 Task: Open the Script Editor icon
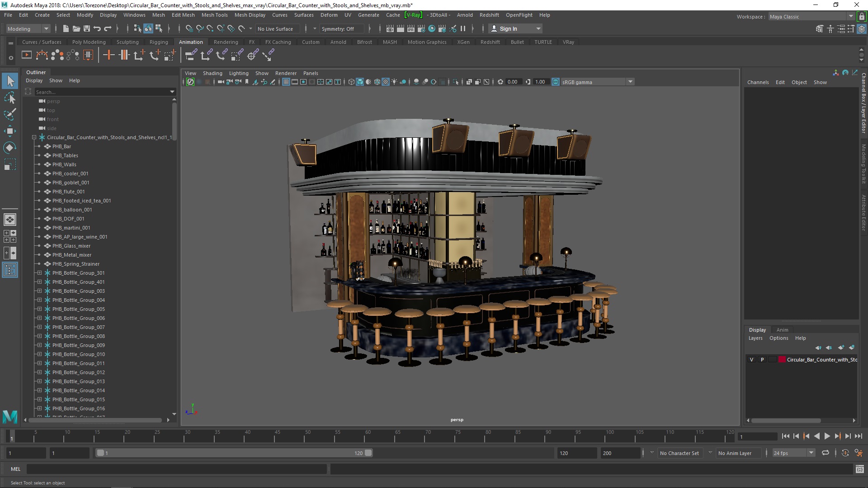click(859, 469)
